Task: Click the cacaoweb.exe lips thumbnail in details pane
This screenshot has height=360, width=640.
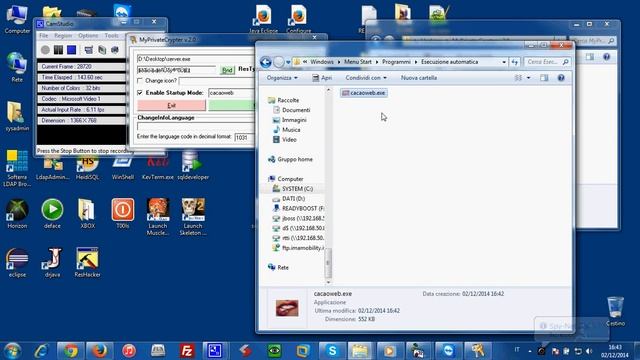Action: tap(287, 308)
